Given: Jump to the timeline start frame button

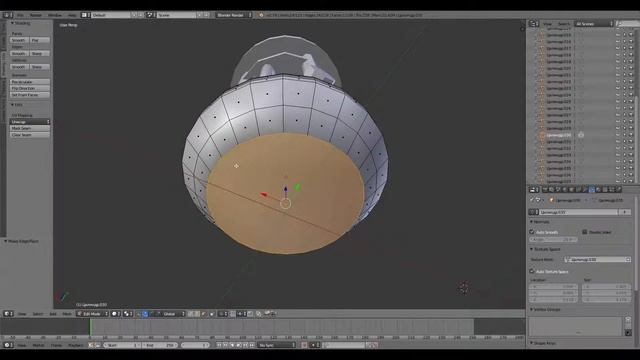Looking at the screenshot, I should 219,345.
